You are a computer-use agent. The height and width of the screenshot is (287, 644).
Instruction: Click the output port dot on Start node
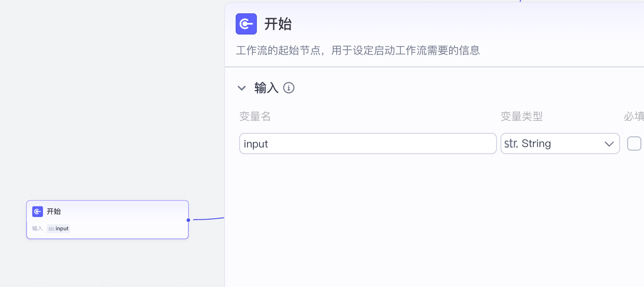(188, 220)
